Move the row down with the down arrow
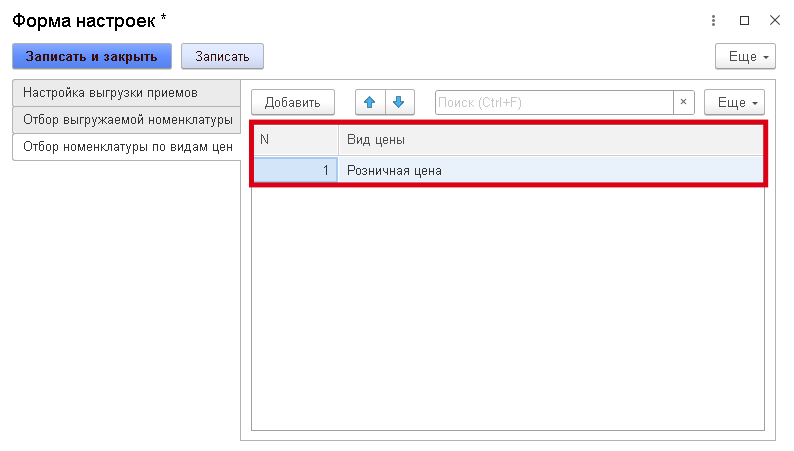 click(x=398, y=102)
